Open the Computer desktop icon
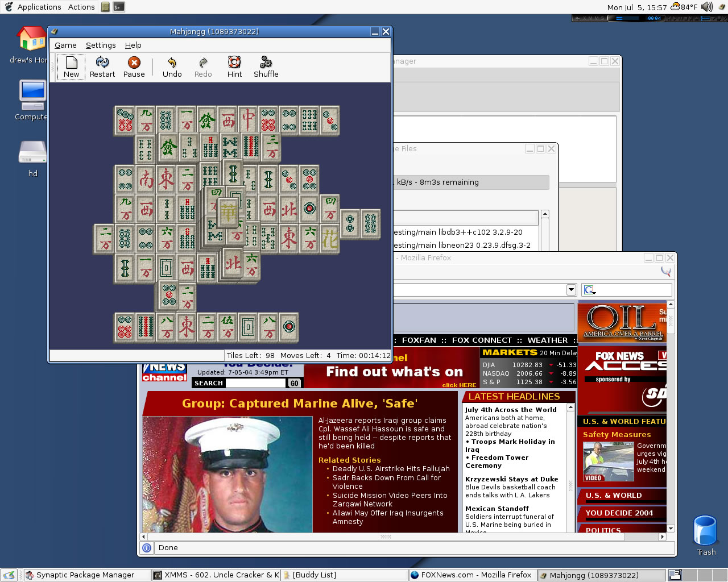This screenshot has width=728, height=582. tap(32, 100)
